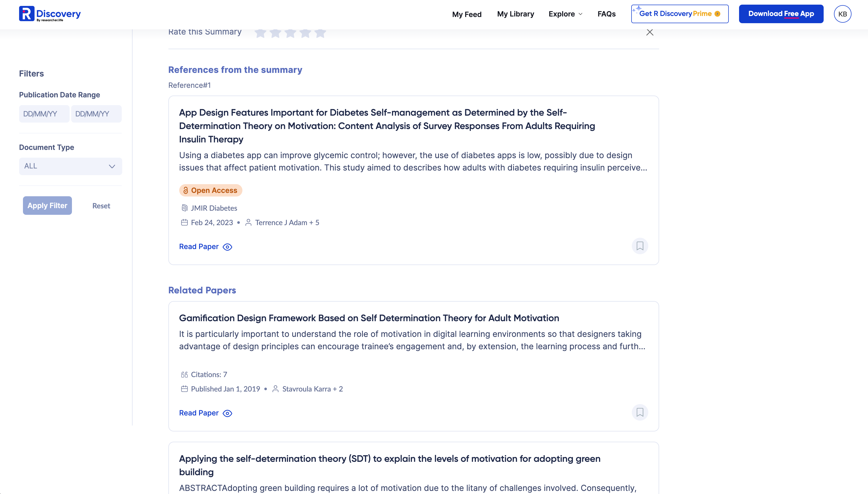Screen dimensions: 868x494
Task: Bookmark the Gamification Design Framework paper
Action: point(640,412)
